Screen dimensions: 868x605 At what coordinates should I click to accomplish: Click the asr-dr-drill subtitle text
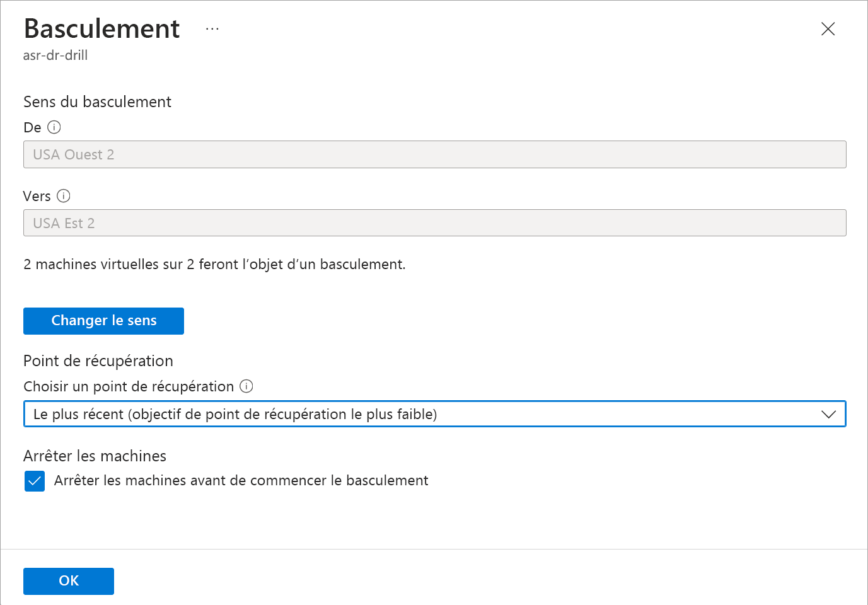pyautogui.click(x=55, y=55)
